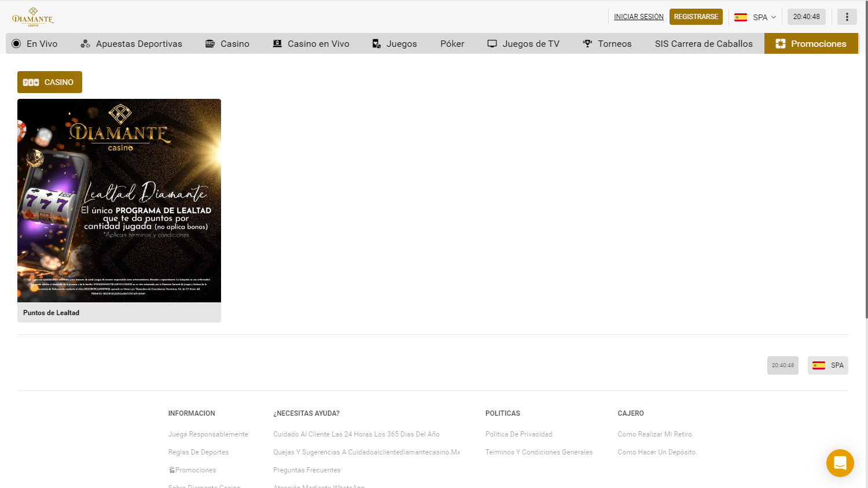Open the Juega Responsablemente link

208,434
